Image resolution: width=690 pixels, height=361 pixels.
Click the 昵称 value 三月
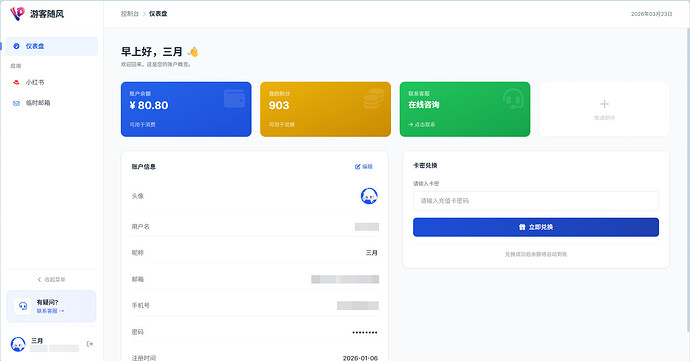pos(372,253)
